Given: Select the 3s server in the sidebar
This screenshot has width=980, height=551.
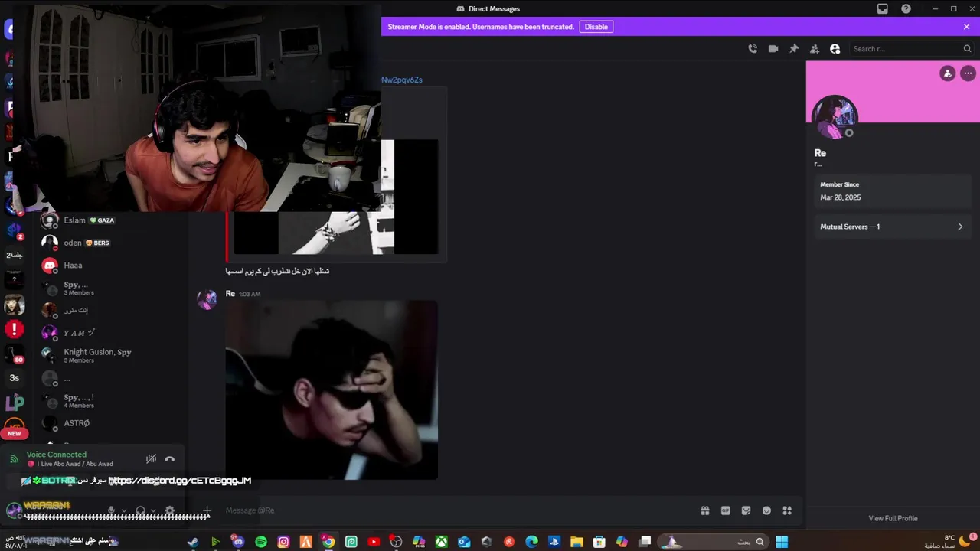Looking at the screenshot, I should point(15,378).
